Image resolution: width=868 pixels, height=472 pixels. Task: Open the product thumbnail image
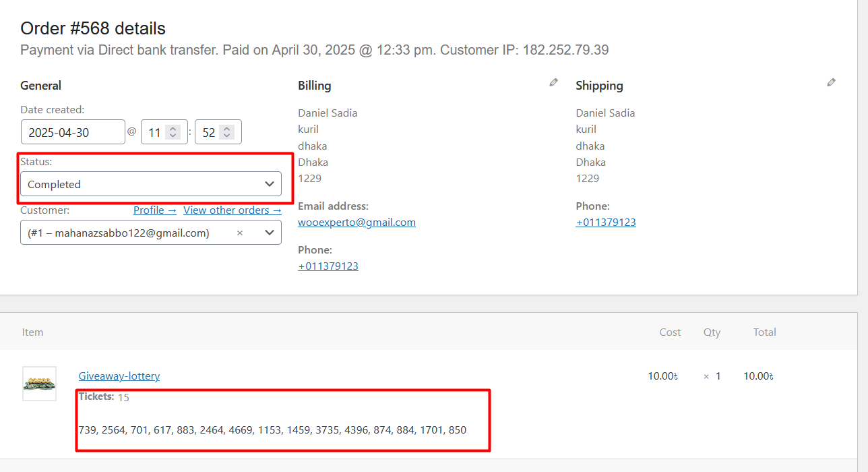(39, 384)
